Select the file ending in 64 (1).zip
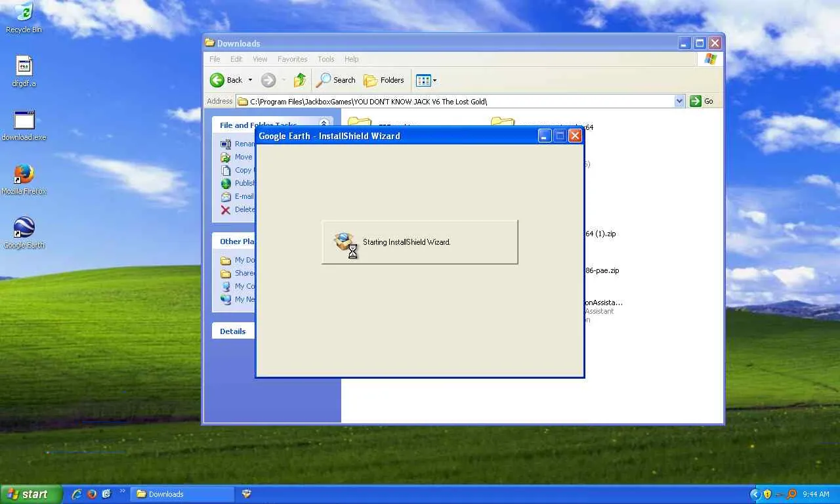 click(x=600, y=234)
